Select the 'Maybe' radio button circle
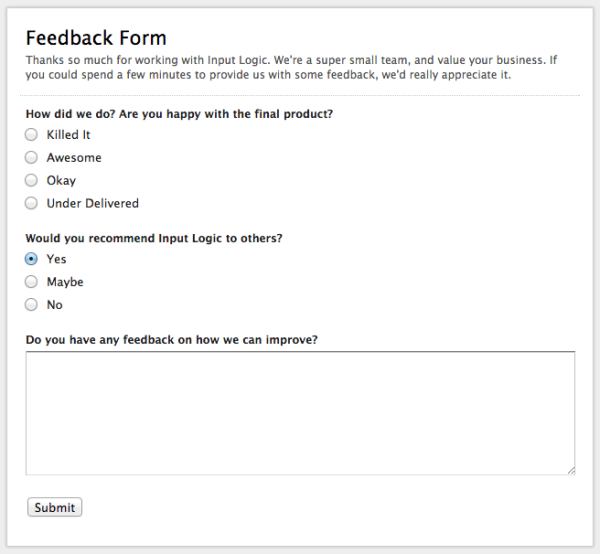600x554 pixels. (31, 282)
